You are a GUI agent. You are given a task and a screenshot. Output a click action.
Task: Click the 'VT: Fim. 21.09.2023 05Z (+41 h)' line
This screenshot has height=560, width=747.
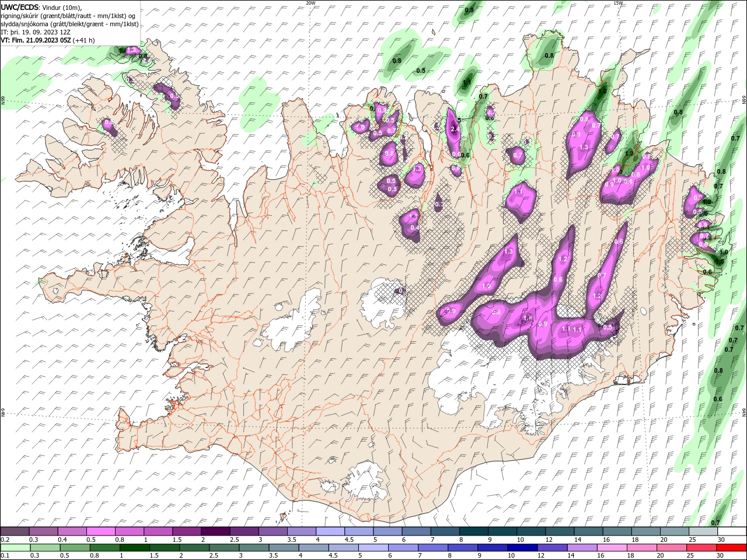[x=48, y=40]
